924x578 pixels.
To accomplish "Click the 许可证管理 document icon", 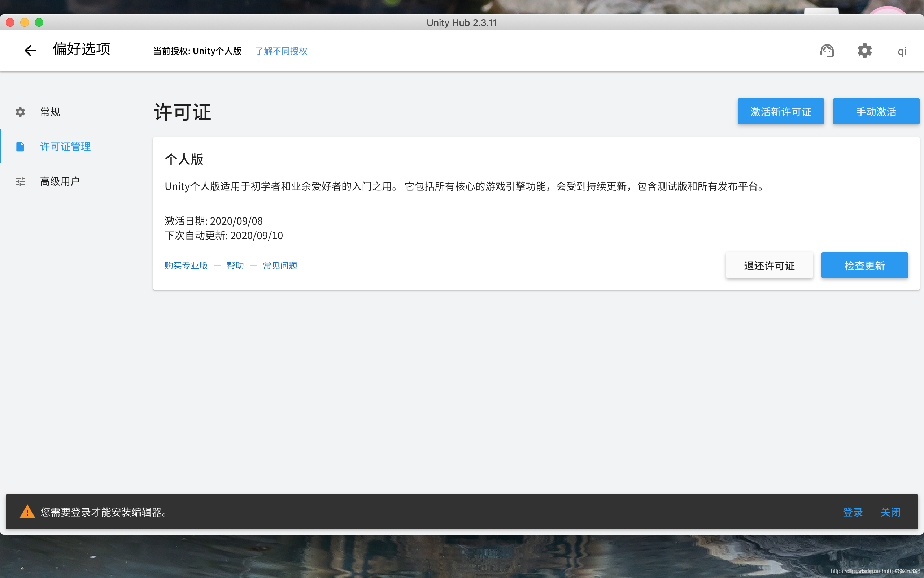I will [20, 146].
